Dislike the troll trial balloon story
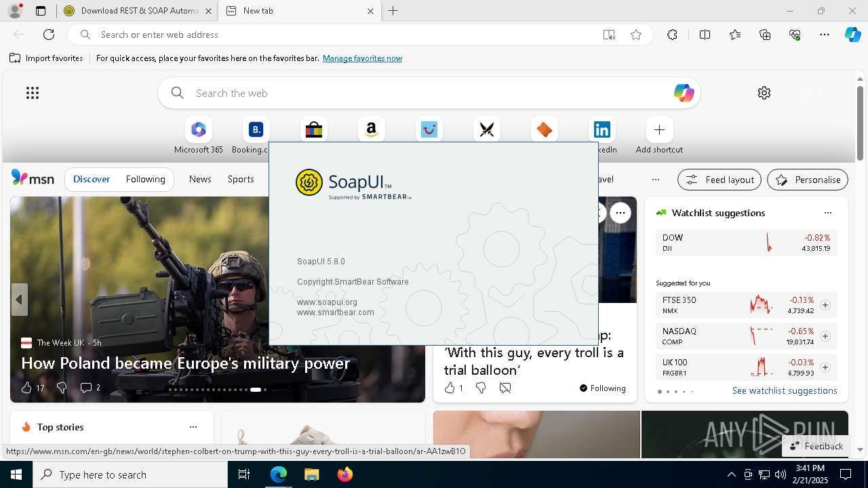The image size is (868, 488). 481,388
